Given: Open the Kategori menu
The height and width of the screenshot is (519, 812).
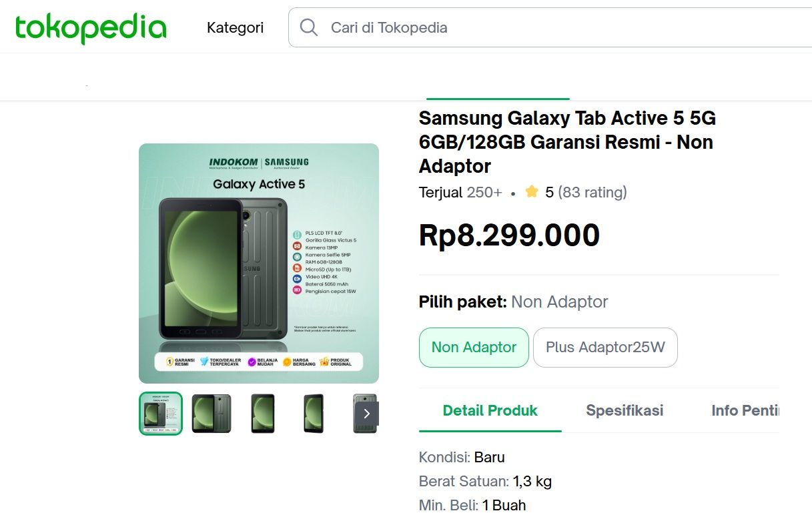Looking at the screenshot, I should (x=235, y=27).
